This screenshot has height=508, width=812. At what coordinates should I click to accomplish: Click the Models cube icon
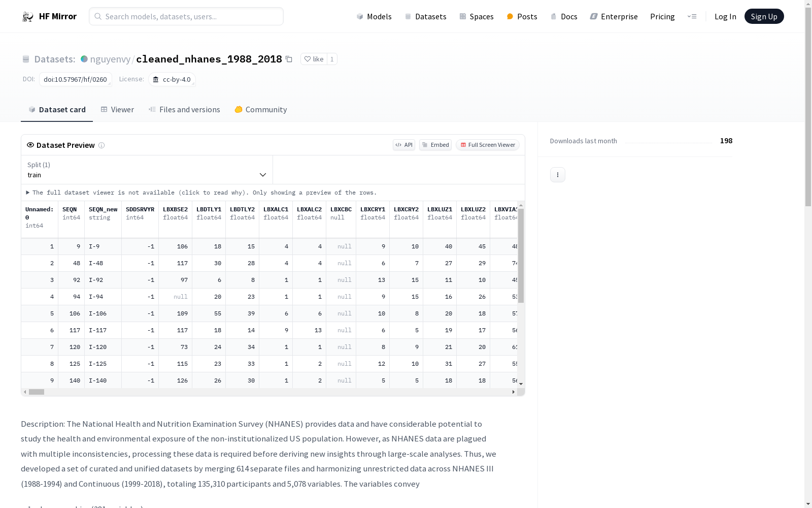click(360, 17)
